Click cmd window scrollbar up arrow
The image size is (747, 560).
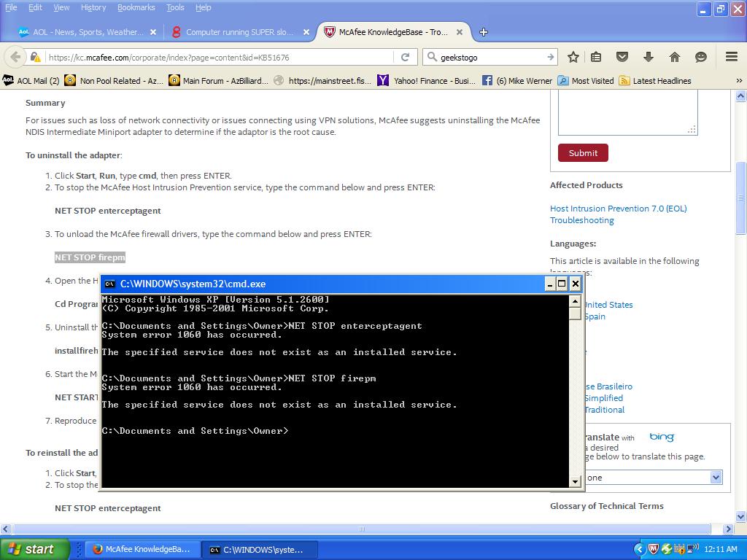[575, 301]
